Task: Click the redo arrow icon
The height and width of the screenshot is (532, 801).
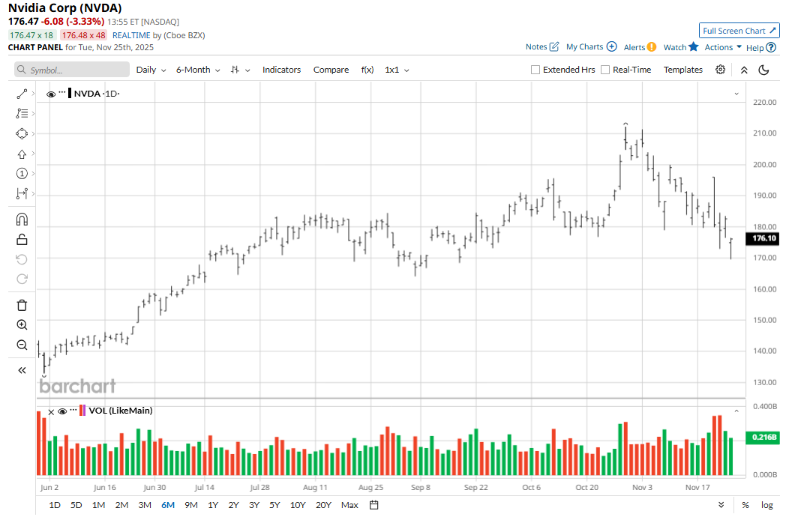Action: tap(22, 279)
